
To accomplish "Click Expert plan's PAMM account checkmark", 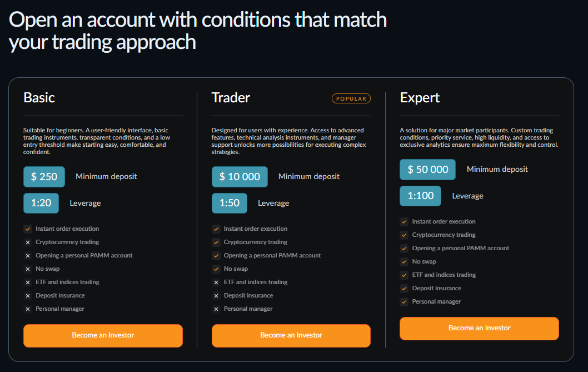I will pyautogui.click(x=404, y=248).
